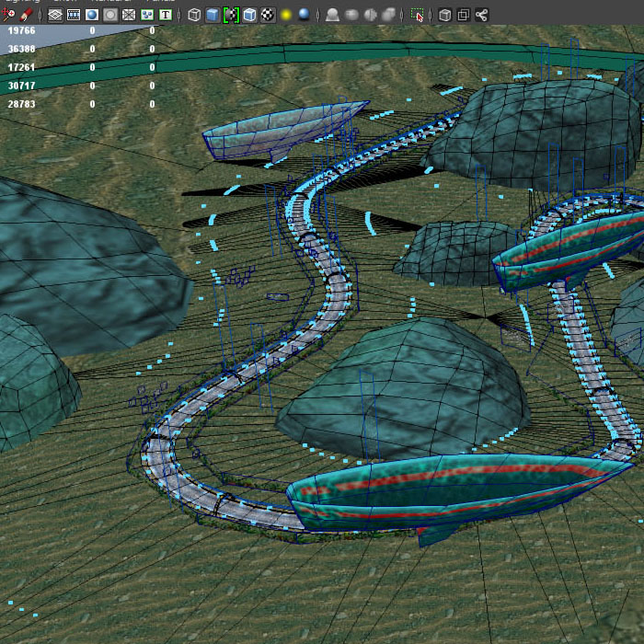The height and width of the screenshot is (644, 644).
Task: Enable Shadows with the blue sphere icon
Action: [305, 15]
